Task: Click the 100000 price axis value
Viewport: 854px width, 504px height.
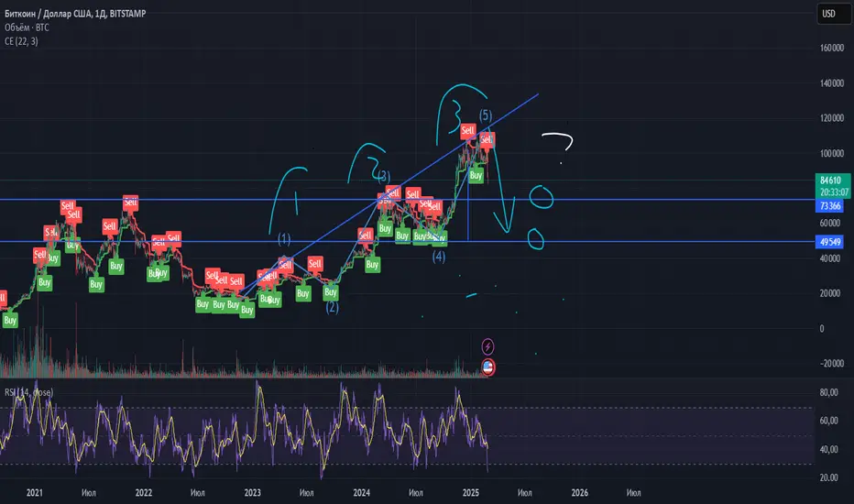Action: click(832, 154)
